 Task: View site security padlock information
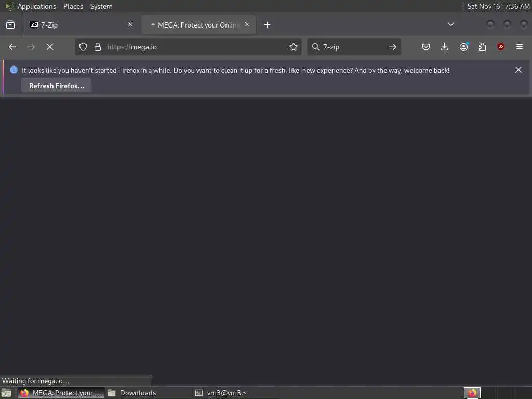click(98, 47)
